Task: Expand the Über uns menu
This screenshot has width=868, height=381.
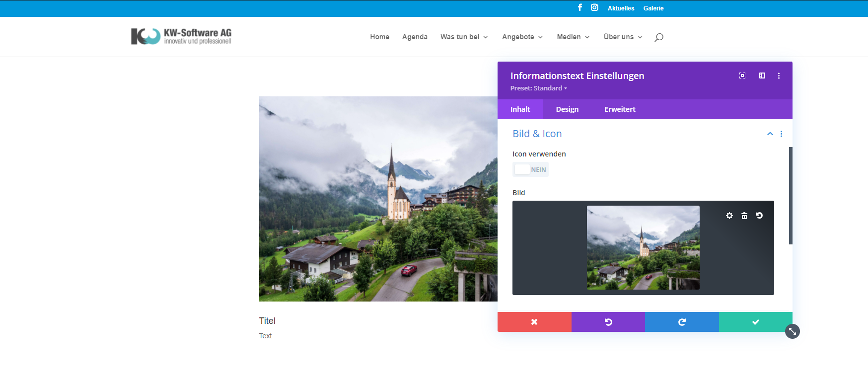Action: (x=623, y=37)
